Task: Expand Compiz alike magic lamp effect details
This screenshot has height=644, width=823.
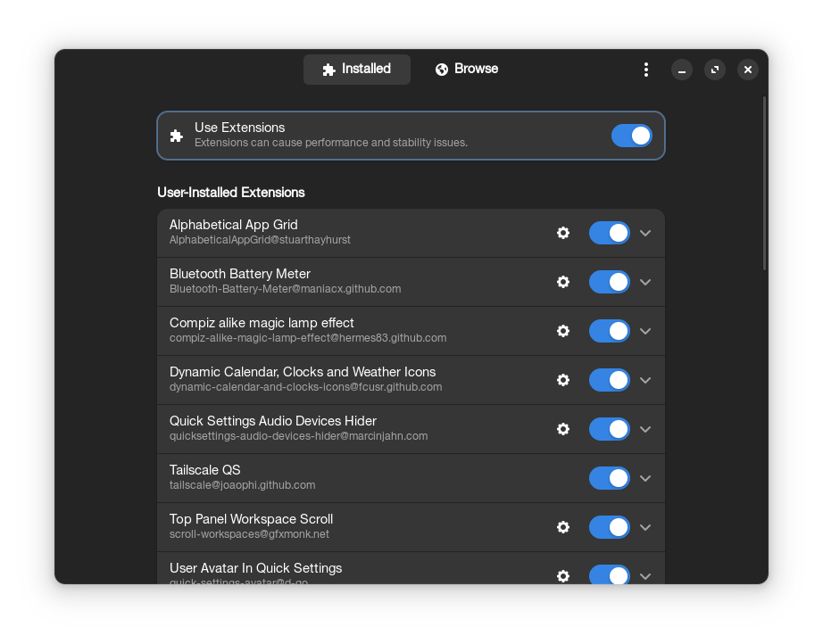Action: click(x=646, y=331)
